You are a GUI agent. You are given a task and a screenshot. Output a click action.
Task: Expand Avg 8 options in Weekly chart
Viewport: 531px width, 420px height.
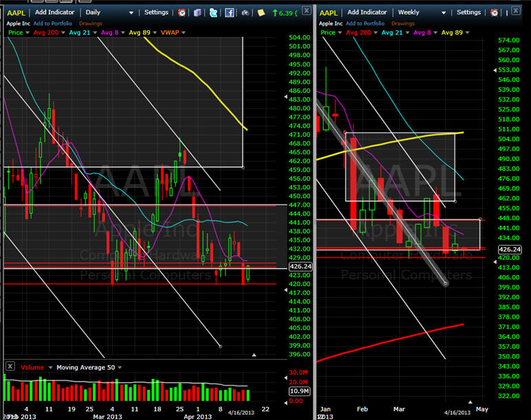[x=436, y=33]
